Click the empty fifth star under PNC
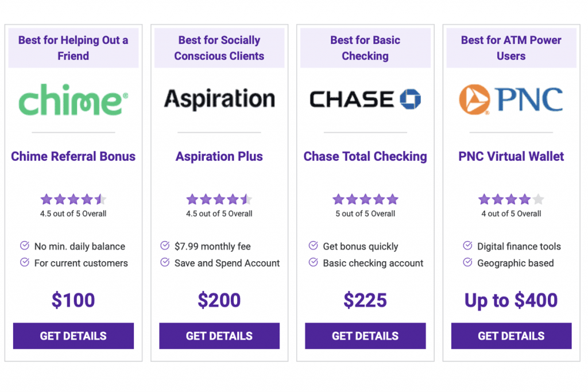This screenshot has height=392, width=588. coord(538,199)
